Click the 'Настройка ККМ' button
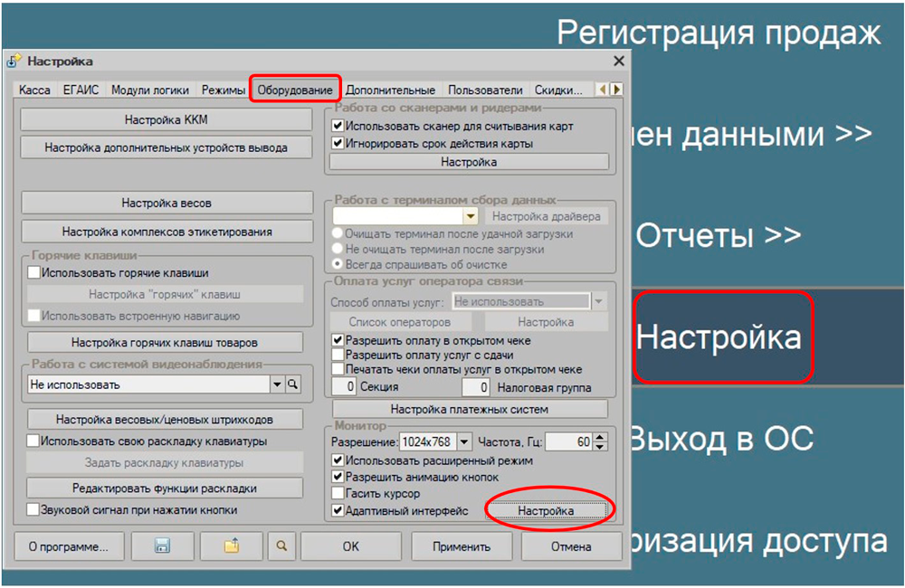This screenshot has width=905, height=588. pos(167,120)
